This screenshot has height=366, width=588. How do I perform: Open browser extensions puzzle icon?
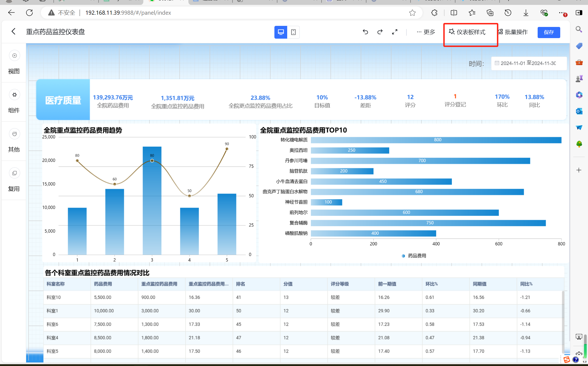[x=434, y=13]
